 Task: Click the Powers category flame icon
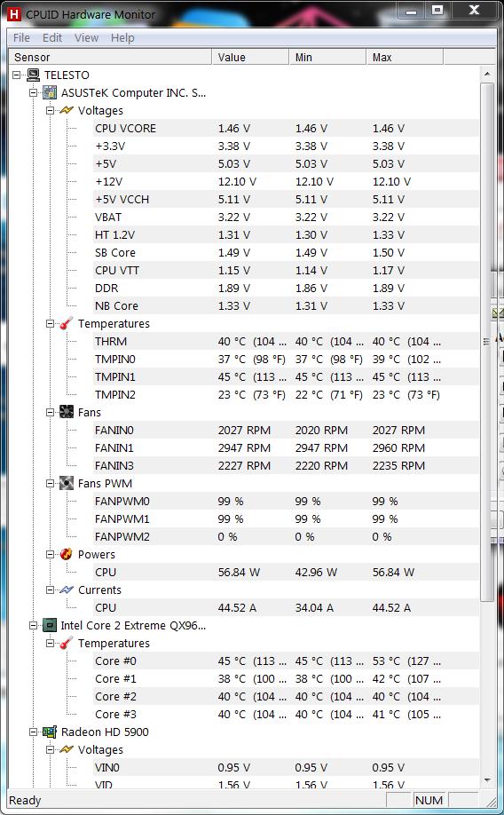[x=67, y=554]
